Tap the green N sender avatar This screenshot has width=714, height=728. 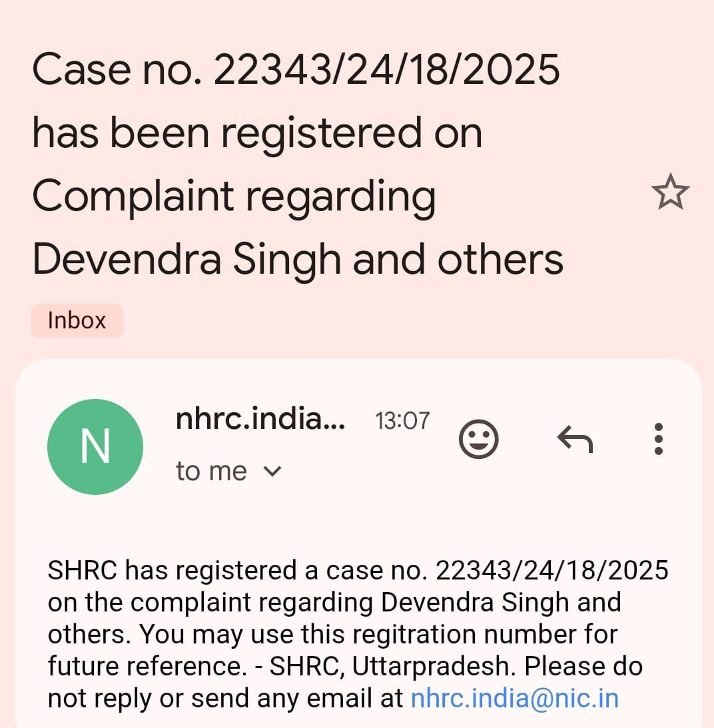click(95, 447)
